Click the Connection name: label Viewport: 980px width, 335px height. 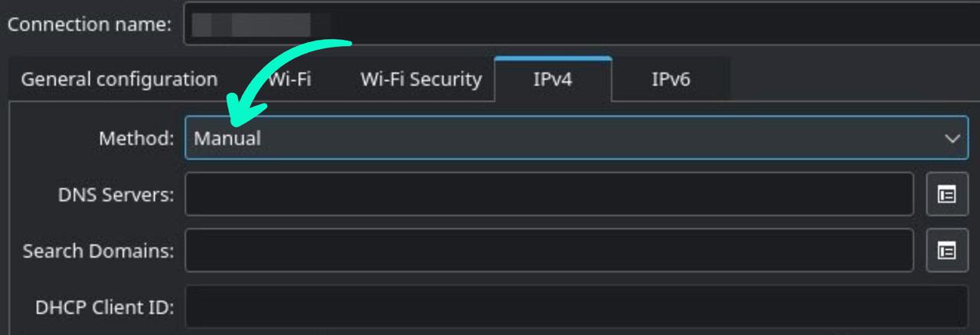point(90,24)
